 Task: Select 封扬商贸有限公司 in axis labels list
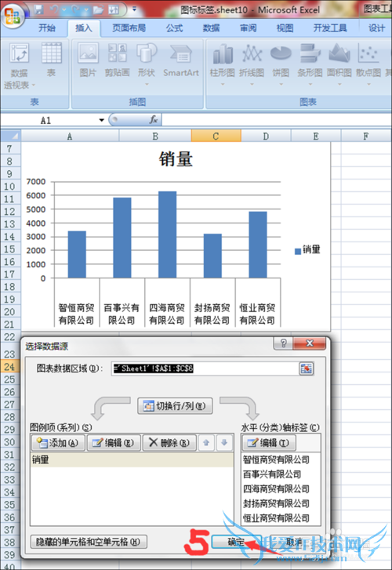(x=281, y=503)
